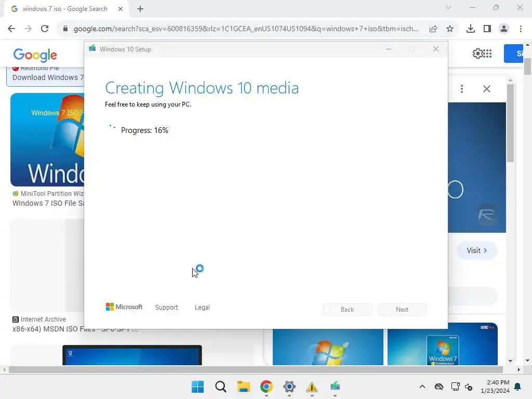
Task: Open the dark monitor thumbnail at the bottom
Action: [132, 355]
